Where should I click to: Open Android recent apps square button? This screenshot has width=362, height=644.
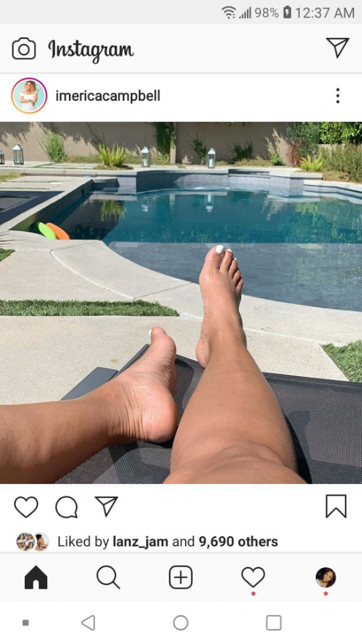(274, 623)
